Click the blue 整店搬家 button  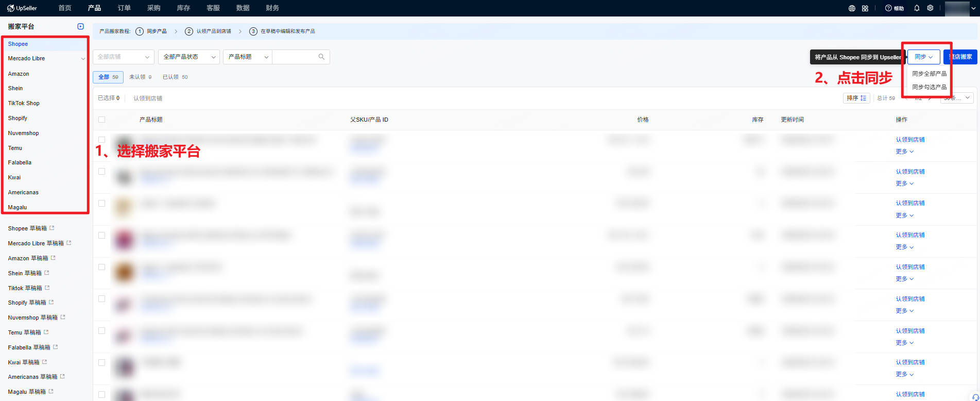(961, 57)
